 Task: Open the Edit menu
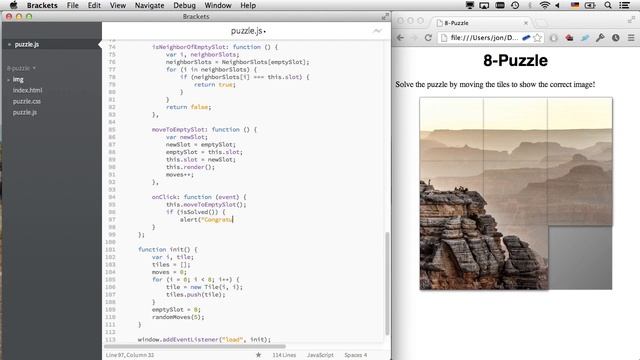(94, 5)
